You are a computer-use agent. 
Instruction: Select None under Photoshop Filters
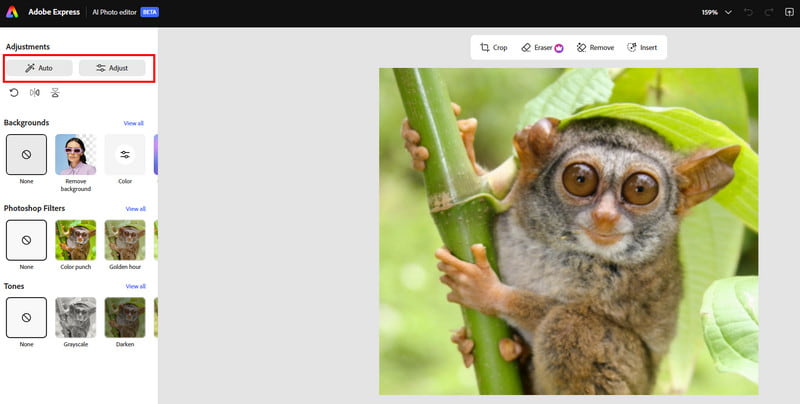[x=27, y=240]
